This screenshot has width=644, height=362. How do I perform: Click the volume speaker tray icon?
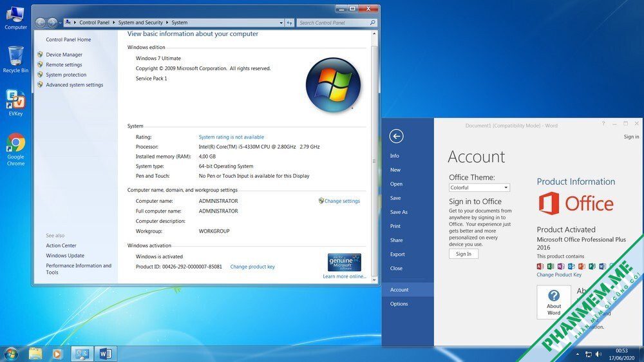coord(598,354)
